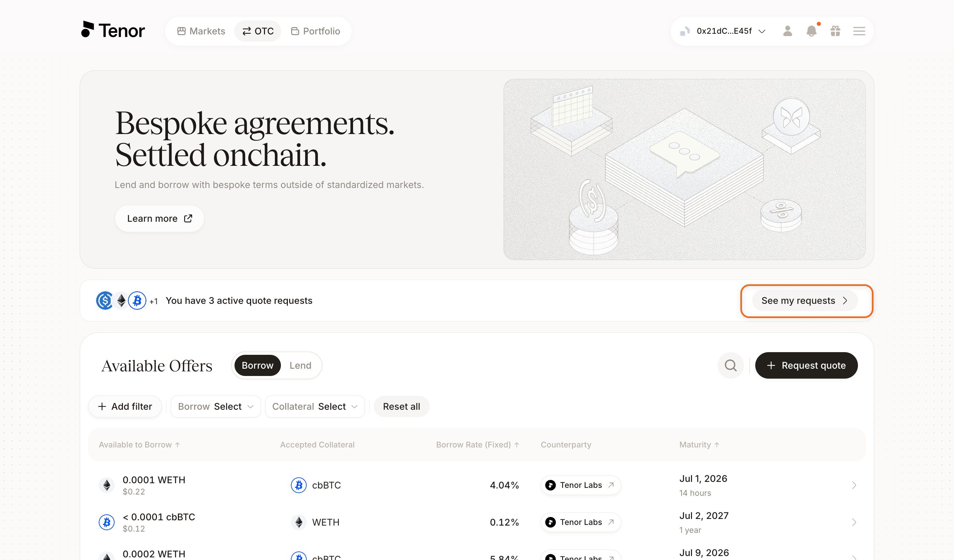The image size is (954, 560).
Task: Click Add filter button
Action: [x=125, y=406]
